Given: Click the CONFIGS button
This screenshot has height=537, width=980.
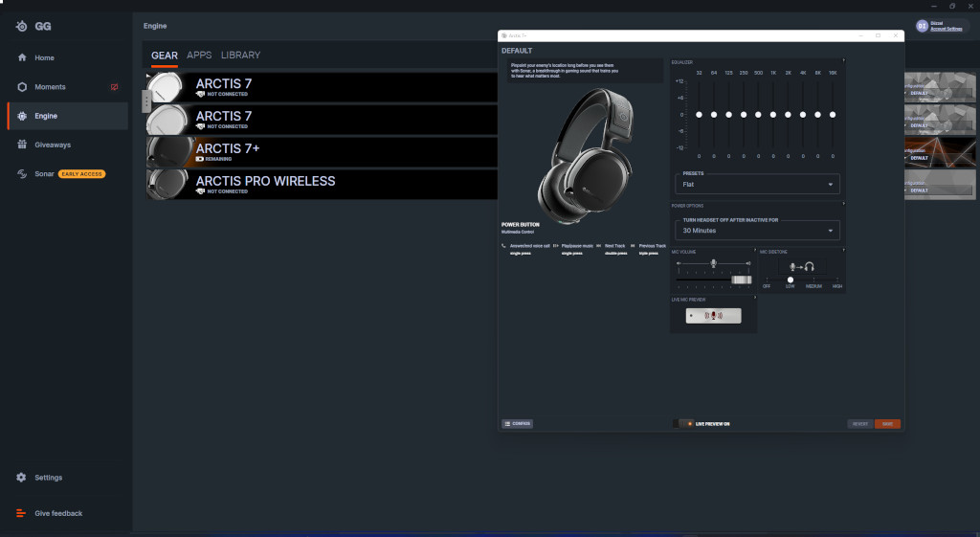Looking at the screenshot, I should click(x=517, y=424).
